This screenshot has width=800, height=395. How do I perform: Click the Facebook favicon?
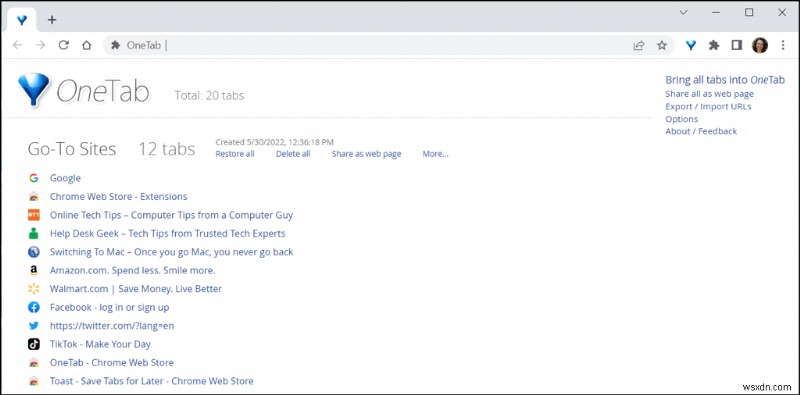point(34,307)
